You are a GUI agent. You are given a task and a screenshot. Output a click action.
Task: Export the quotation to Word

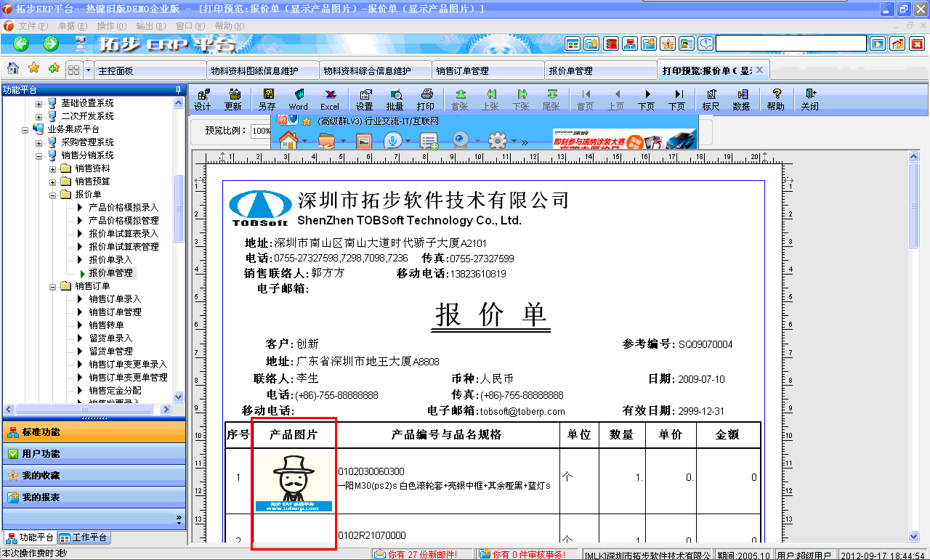(299, 99)
